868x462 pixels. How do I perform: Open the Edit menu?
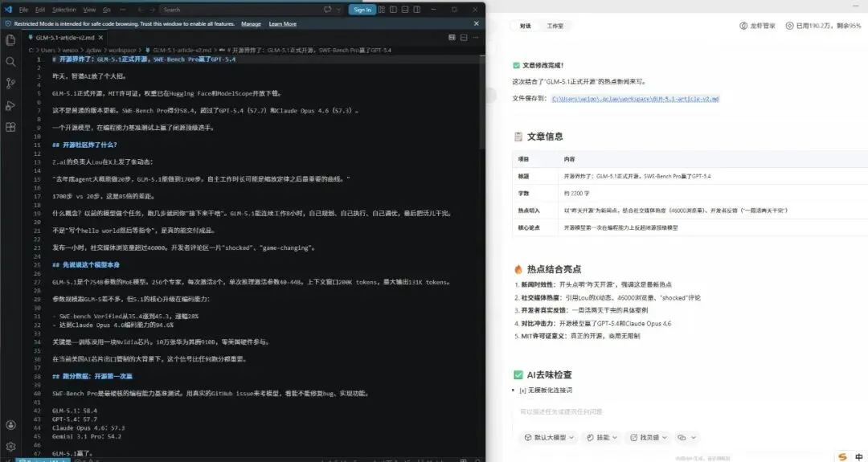[x=40, y=10]
